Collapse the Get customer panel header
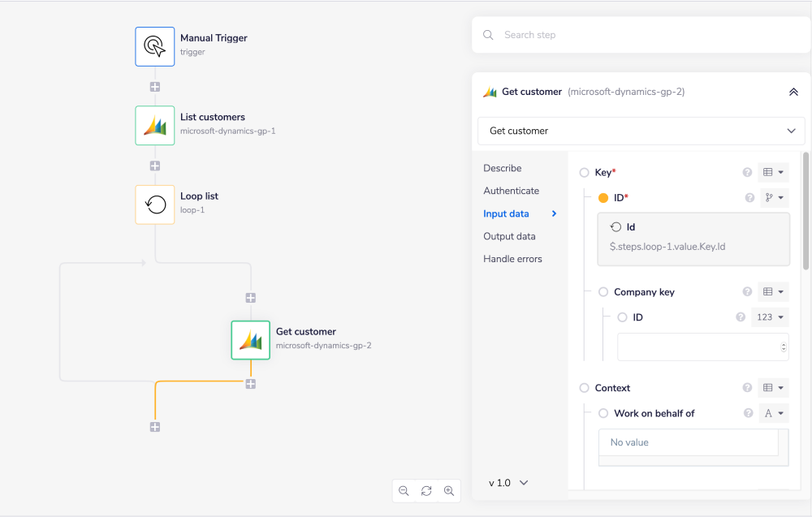Viewport: 812px width, 517px height. (793, 92)
